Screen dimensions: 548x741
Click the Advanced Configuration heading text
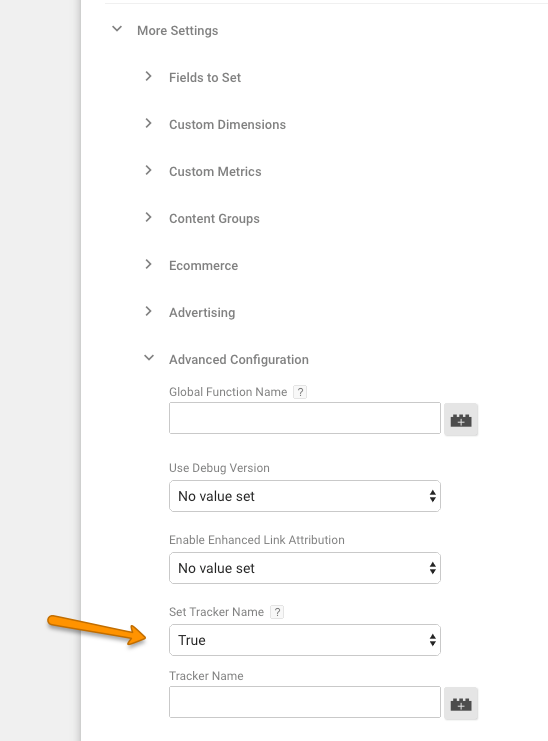(239, 360)
